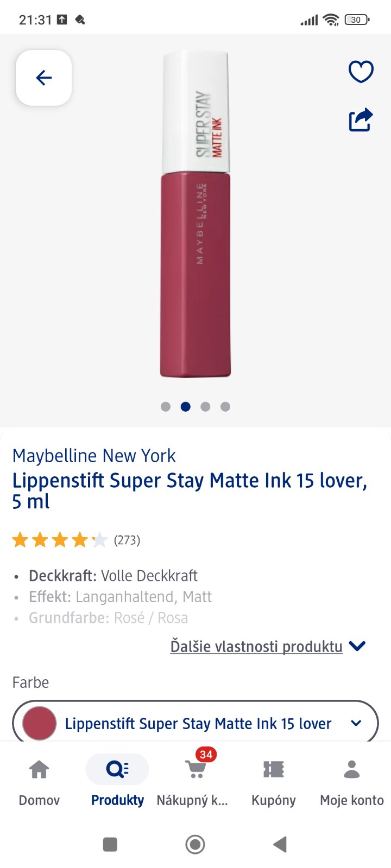
Task: Tap the rose color swatch circle
Action: (x=40, y=723)
